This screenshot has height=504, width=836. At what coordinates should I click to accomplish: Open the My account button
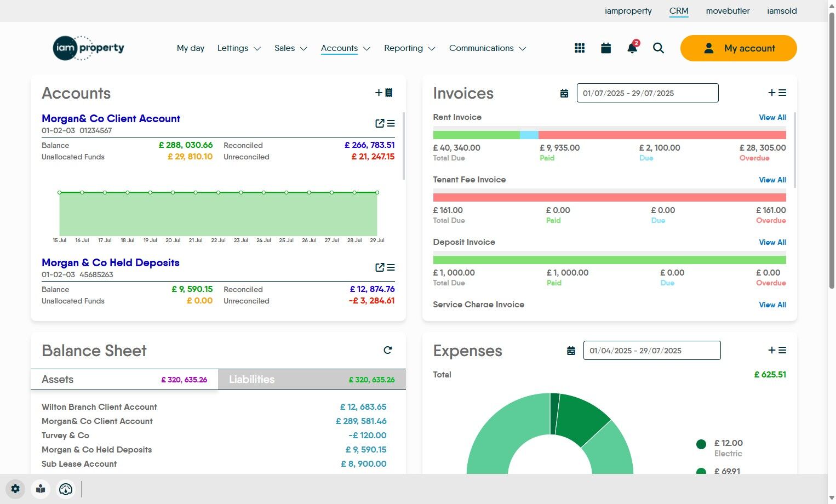coord(738,48)
